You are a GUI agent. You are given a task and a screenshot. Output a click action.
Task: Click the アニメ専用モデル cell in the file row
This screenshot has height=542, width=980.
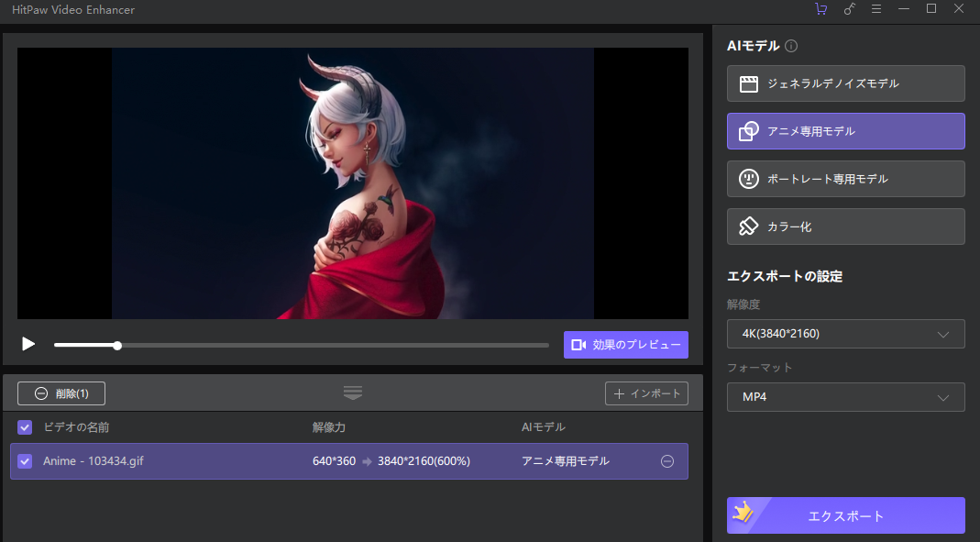(x=565, y=460)
